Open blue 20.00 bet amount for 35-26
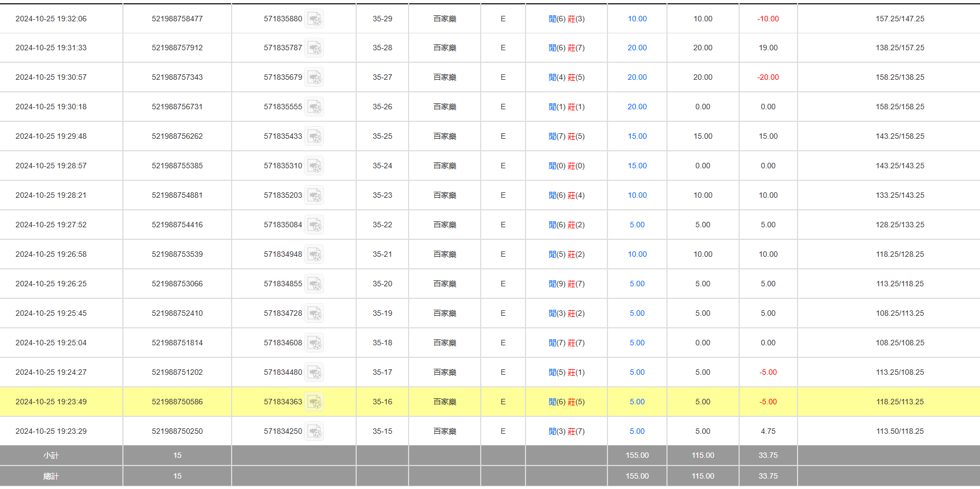This screenshot has width=980, height=489. [x=637, y=107]
